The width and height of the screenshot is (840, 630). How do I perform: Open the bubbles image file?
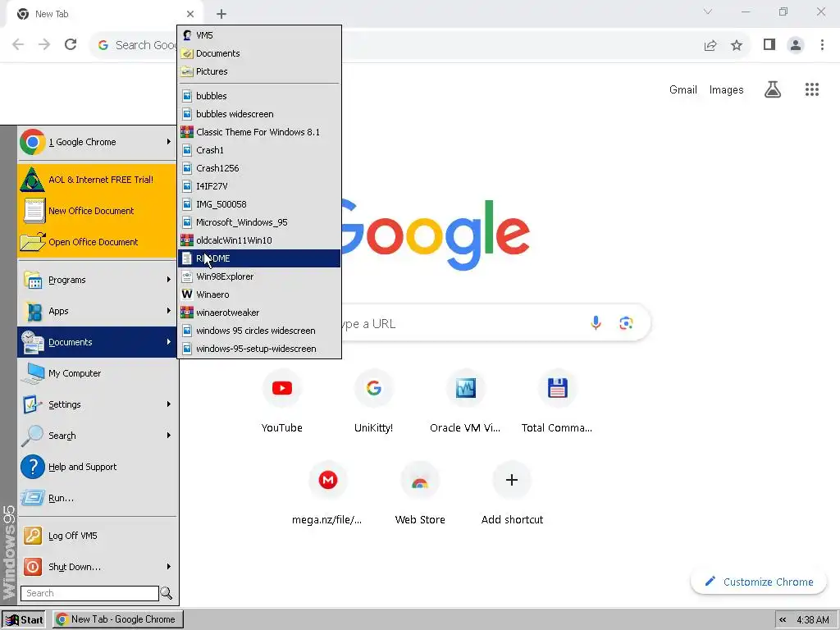[x=259, y=96]
